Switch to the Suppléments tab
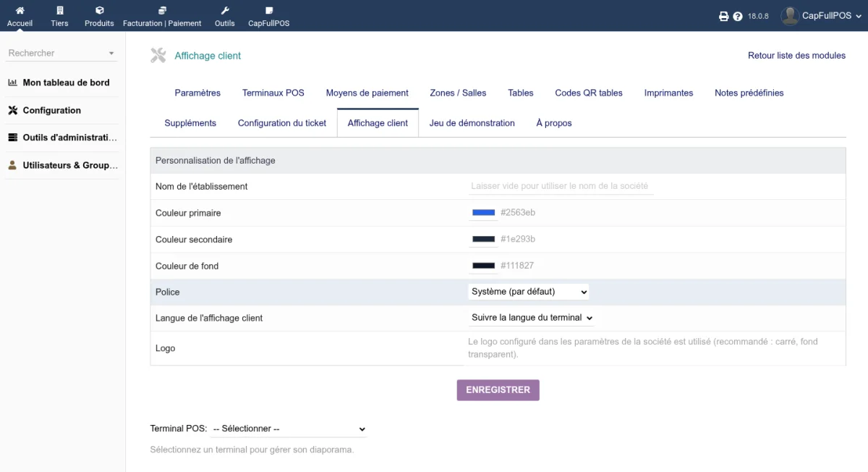868x472 pixels. (x=190, y=123)
